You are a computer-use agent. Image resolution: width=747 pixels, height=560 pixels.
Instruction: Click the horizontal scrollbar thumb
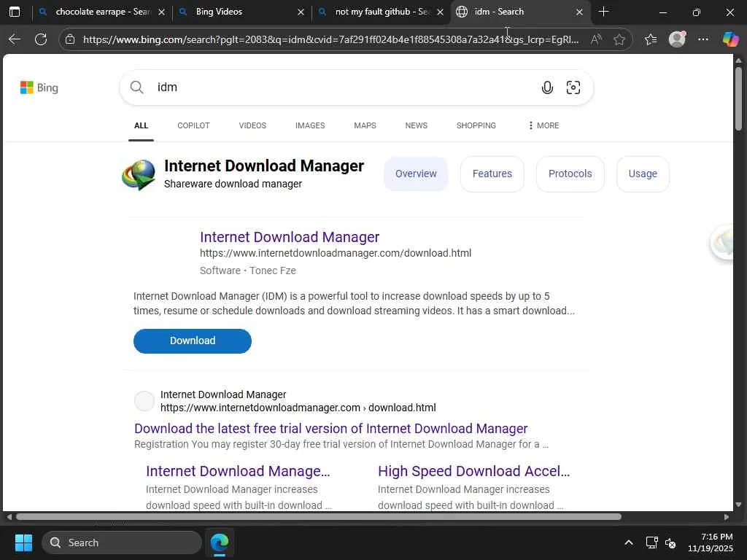pyautogui.click(x=319, y=517)
